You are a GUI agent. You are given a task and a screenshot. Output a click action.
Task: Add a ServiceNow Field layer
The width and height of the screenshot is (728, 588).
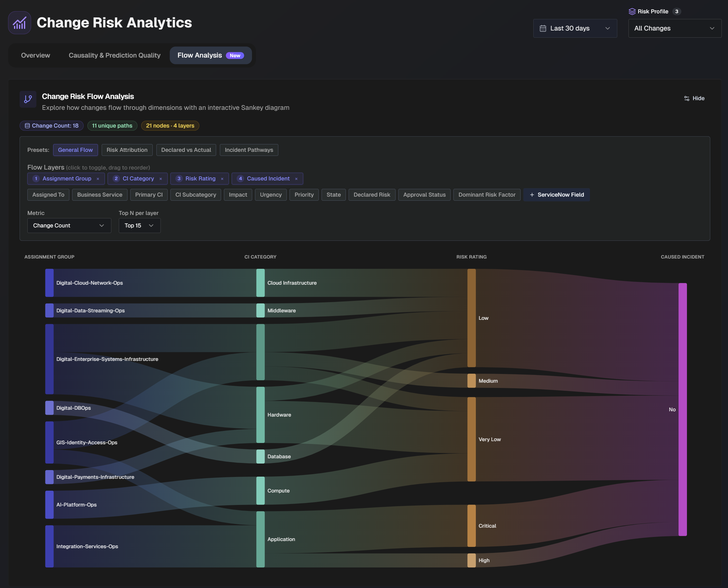pos(556,195)
